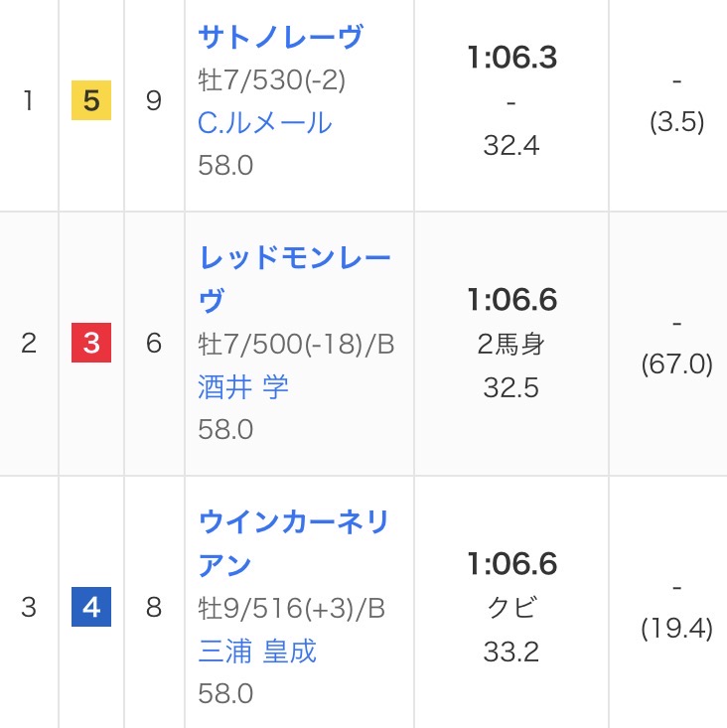The width and height of the screenshot is (727, 728).
Task: Open jockey profile 三浦 皇成
Action: (257, 651)
